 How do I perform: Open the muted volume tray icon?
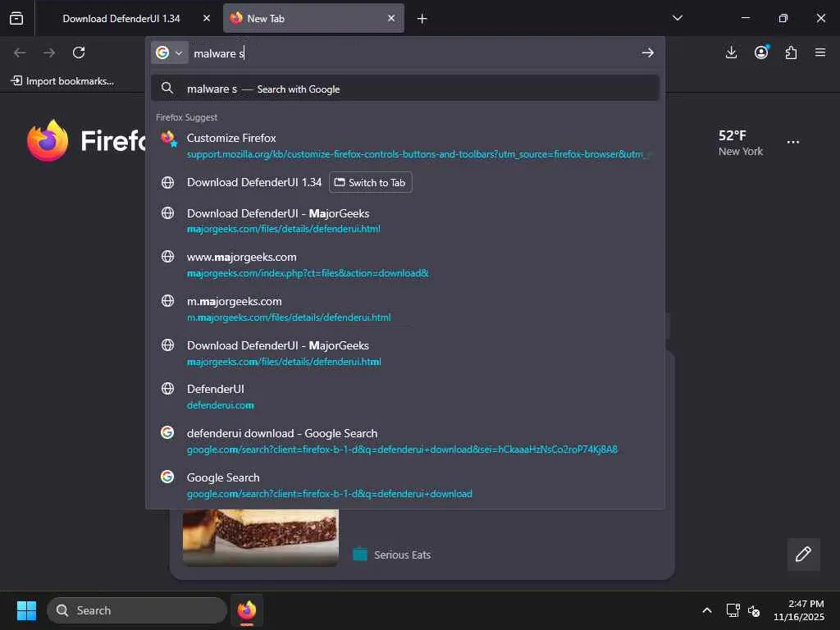coord(754,610)
